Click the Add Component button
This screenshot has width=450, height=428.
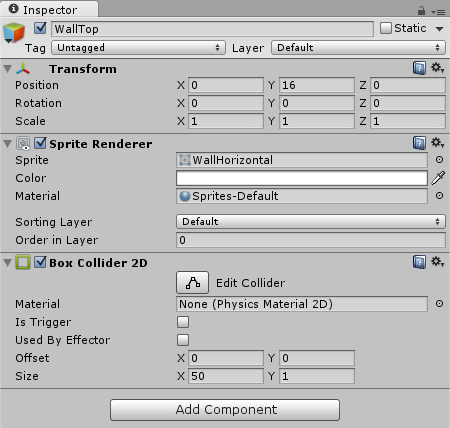[225, 410]
